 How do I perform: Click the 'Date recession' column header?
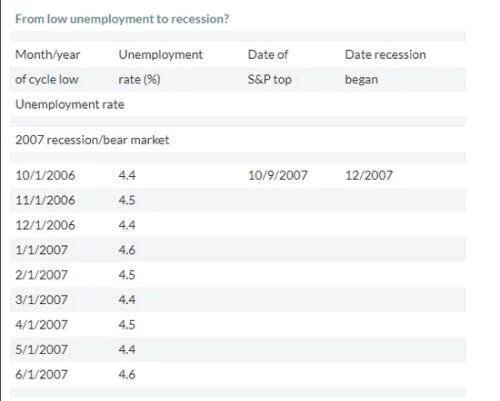click(385, 55)
